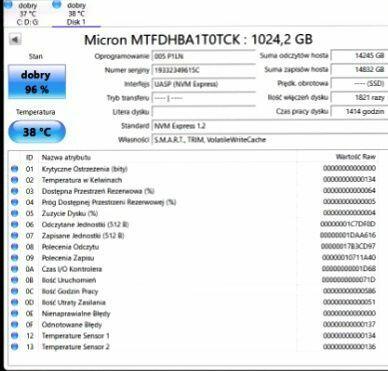The image size is (388, 371).
Task: Click raw value of Ilość Uruchomień row
Action: [x=349, y=280]
